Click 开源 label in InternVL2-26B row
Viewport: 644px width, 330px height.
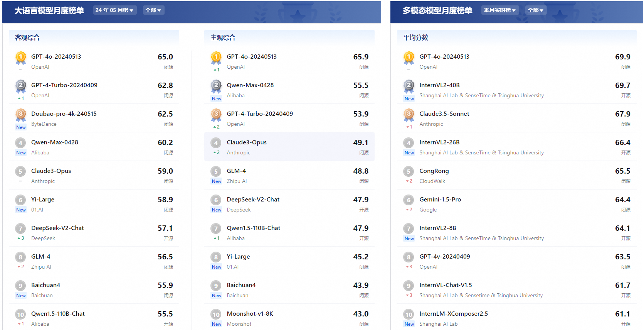626,152
